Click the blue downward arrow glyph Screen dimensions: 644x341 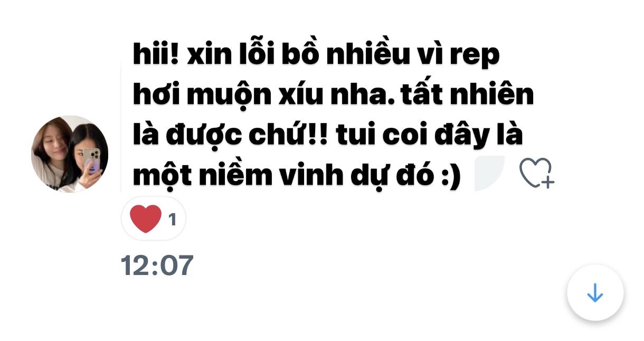pyautogui.click(x=595, y=292)
